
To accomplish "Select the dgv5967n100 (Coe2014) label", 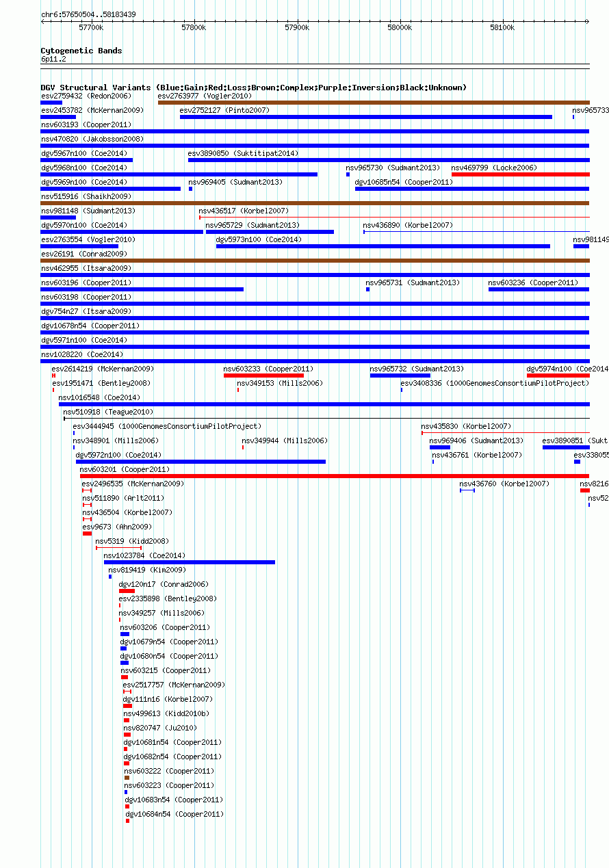I will (83, 153).
